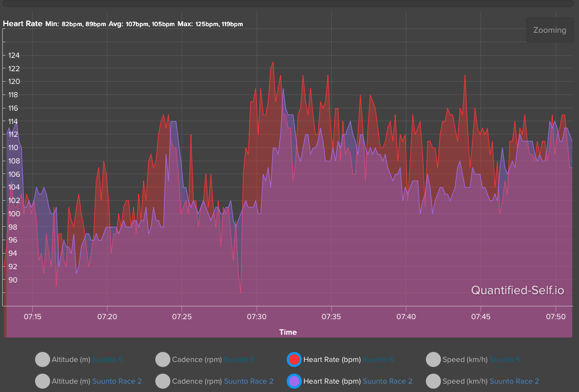
Task: Click the gray Altitude Suunto 5 legend marker
Action: (x=42, y=360)
